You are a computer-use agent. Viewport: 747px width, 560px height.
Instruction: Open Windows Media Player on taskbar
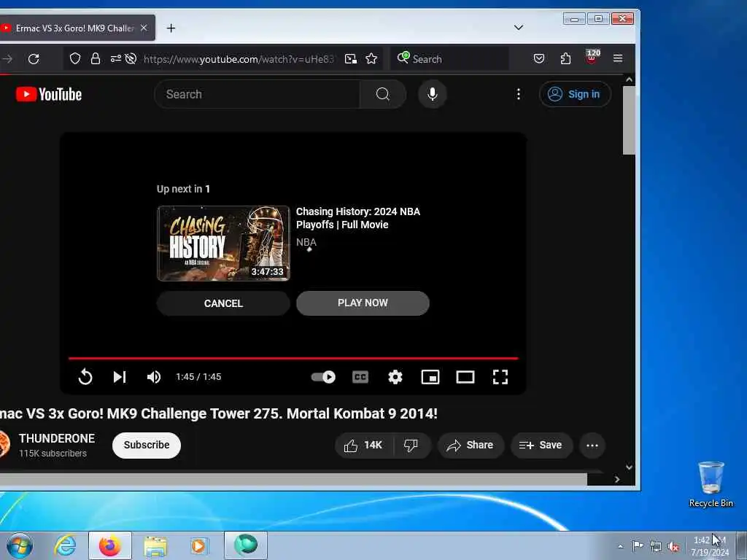point(198,545)
